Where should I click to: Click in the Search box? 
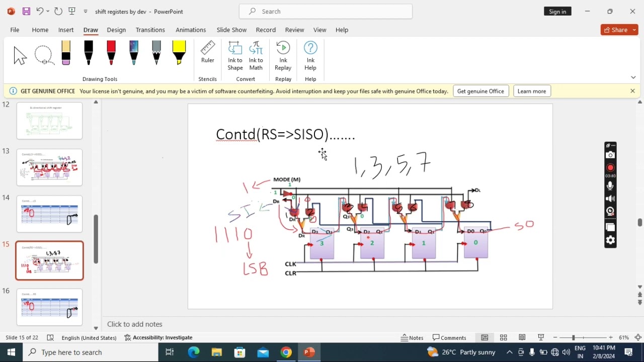[x=326, y=11]
